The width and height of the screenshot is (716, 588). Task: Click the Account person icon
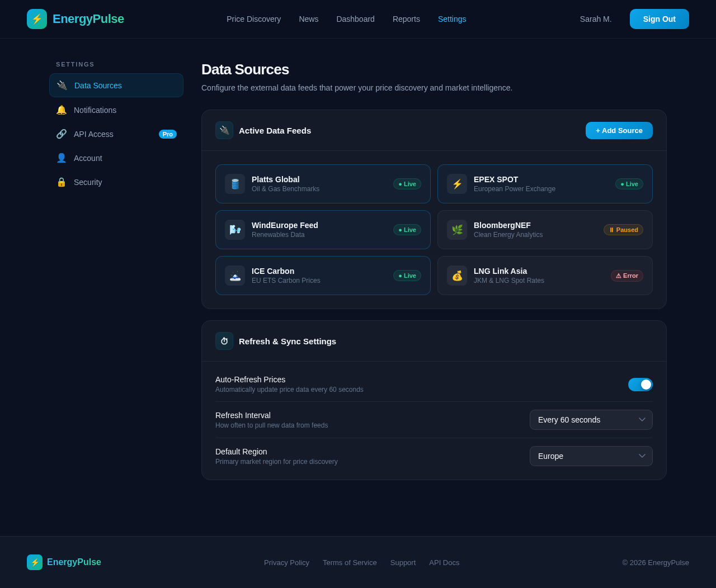click(62, 158)
